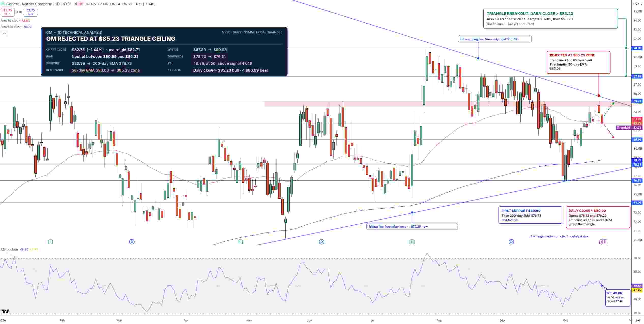
Task: Select the EMA 200 close indicator legend
Action: (x=16, y=27)
